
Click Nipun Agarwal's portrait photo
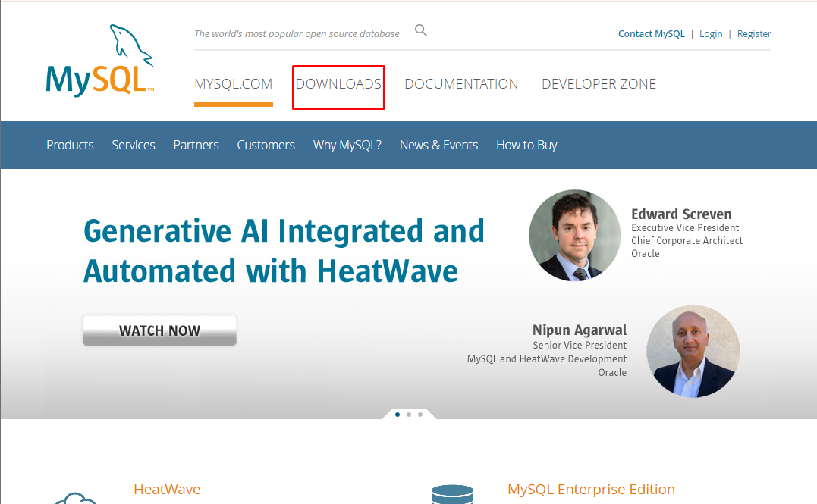coord(693,352)
